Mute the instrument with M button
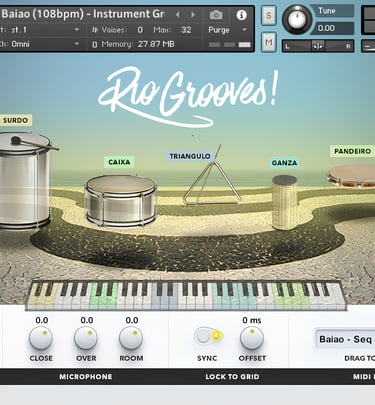Viewport: 375px width, 405px height. tap(269, 42)
